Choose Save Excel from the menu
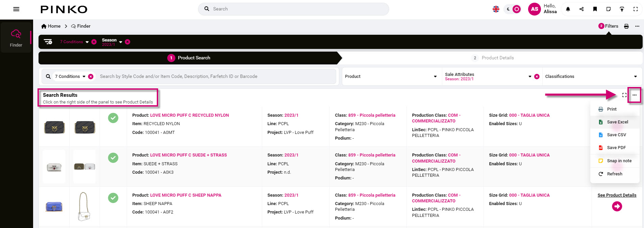Screen dimensions: 644x228 point(615,122)
